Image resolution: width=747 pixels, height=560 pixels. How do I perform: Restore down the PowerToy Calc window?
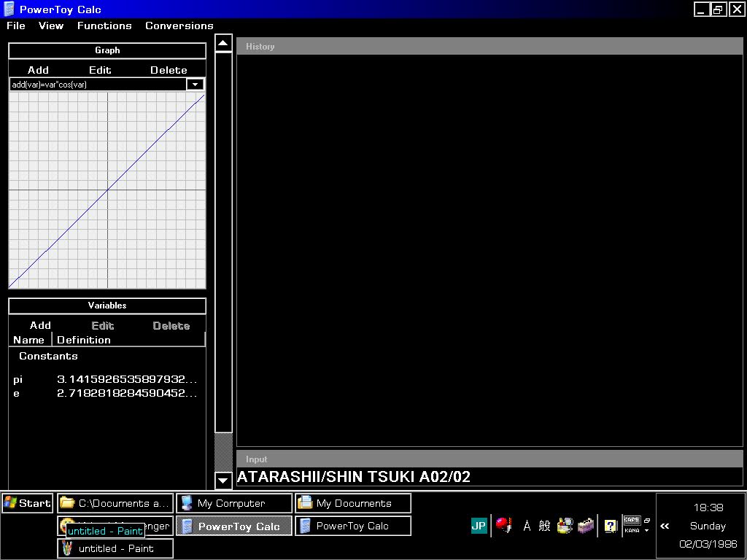click(x=718, y=9)
